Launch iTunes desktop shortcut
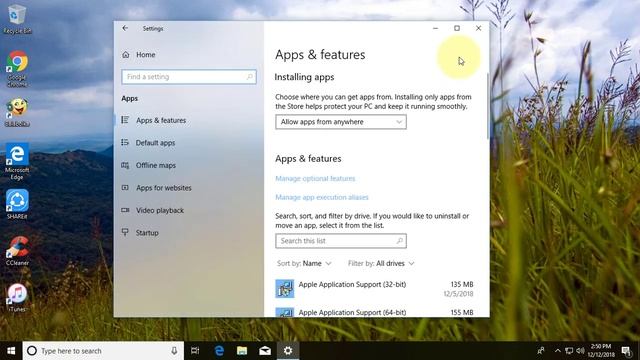The width and height of the screenshot is (640, 360). pos(17,298)
